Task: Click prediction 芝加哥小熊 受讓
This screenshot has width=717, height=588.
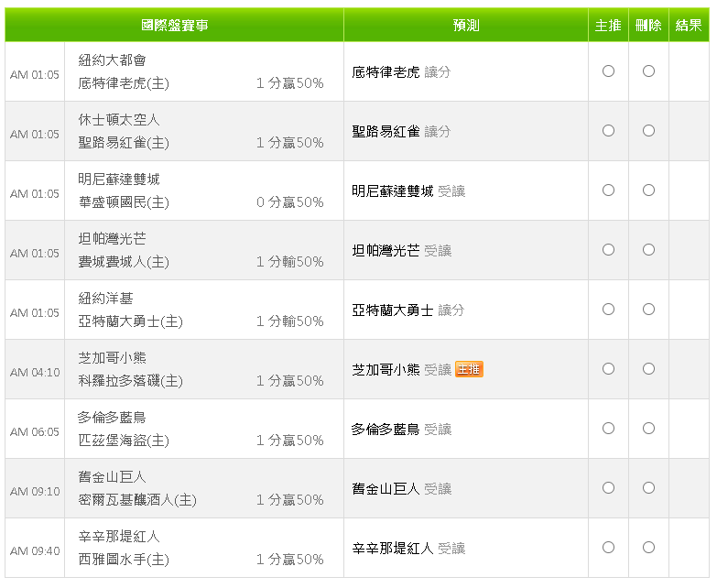Action: 401,370
